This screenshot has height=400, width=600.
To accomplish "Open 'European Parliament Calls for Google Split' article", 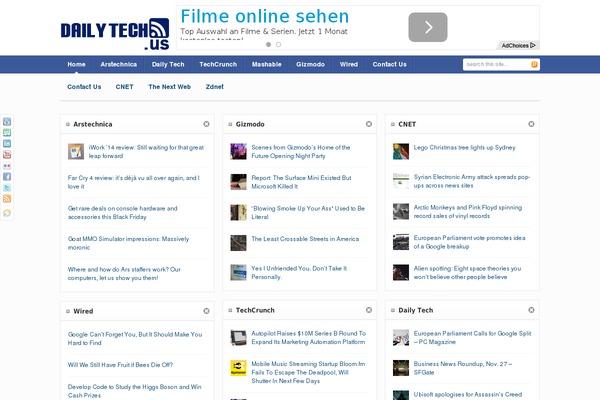I will 472,338.
